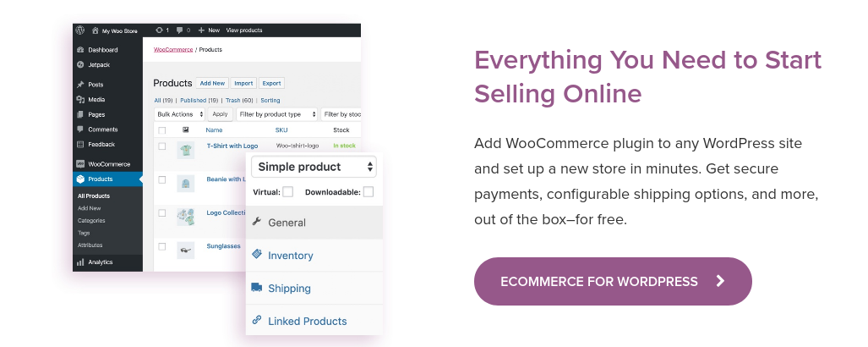Screen dimensions: 868x347
Task: Enable the Virtual checkbox
Action: (288, 192)
